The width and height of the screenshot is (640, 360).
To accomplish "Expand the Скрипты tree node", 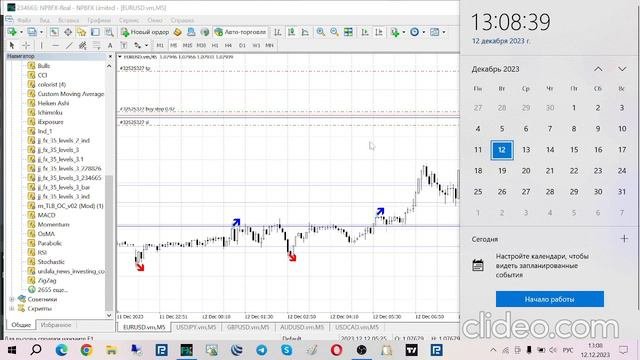I will pos(11,309).
